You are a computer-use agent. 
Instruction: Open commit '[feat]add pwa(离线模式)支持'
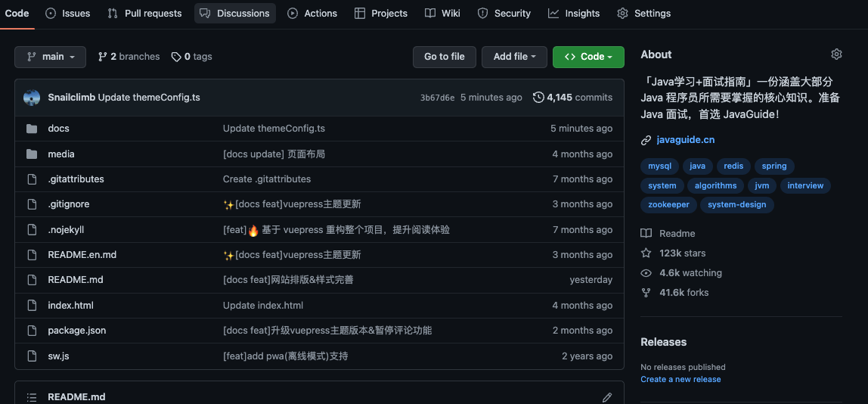pyautogui.click(x=286, y=356)
